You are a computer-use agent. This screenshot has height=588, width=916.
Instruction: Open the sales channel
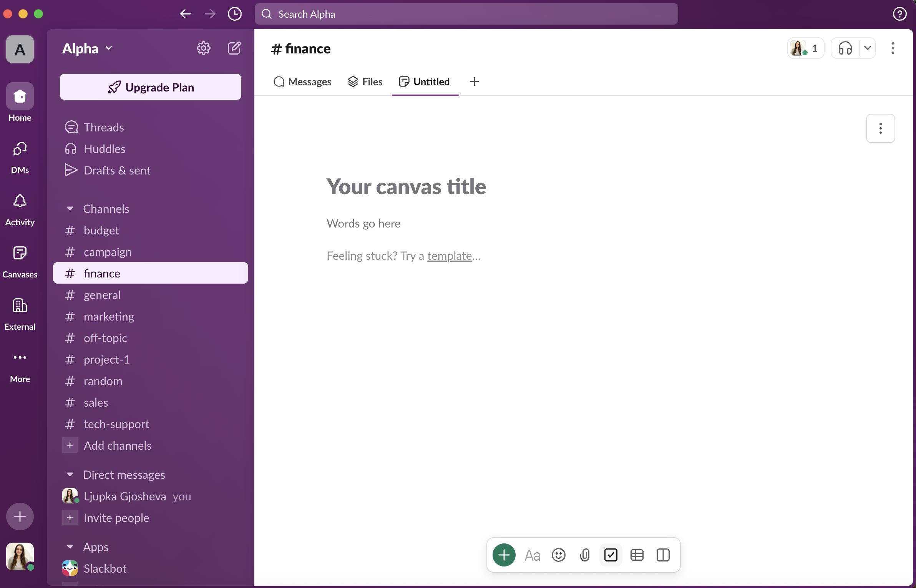tap(151, 402)
